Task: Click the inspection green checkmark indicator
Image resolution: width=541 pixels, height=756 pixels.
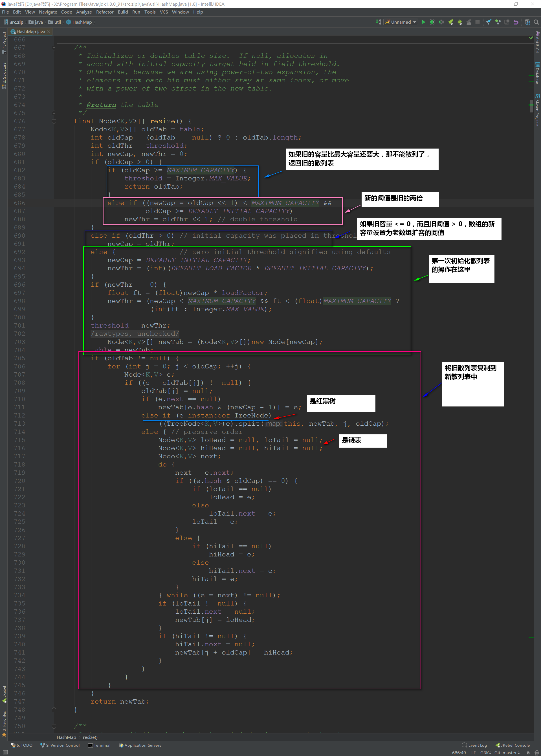Action: (531, 38)
